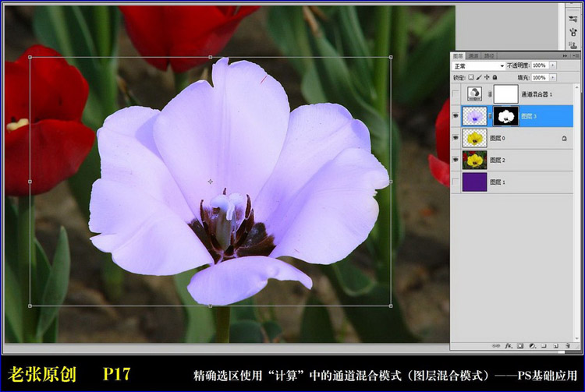Click the purple 图层 1 thumbnail

tap(474, 182)
